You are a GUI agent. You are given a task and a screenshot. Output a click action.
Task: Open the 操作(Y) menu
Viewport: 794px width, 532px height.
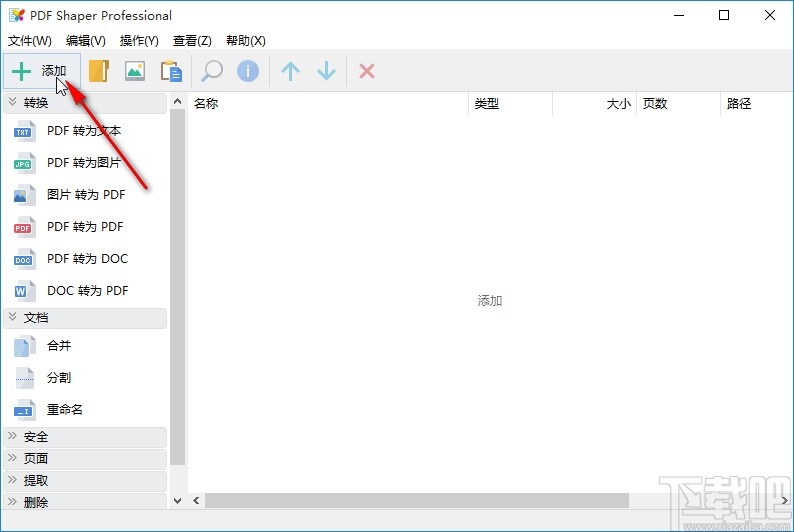point(139,40)
